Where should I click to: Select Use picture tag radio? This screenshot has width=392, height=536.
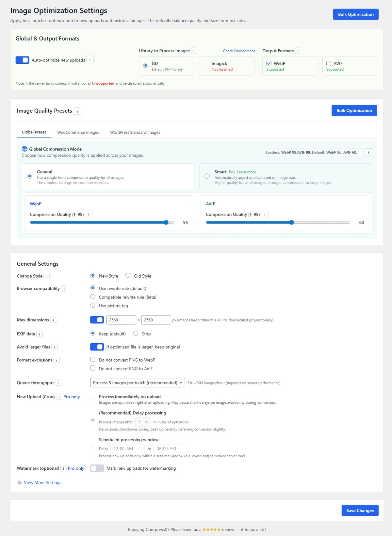click(93, 305)
